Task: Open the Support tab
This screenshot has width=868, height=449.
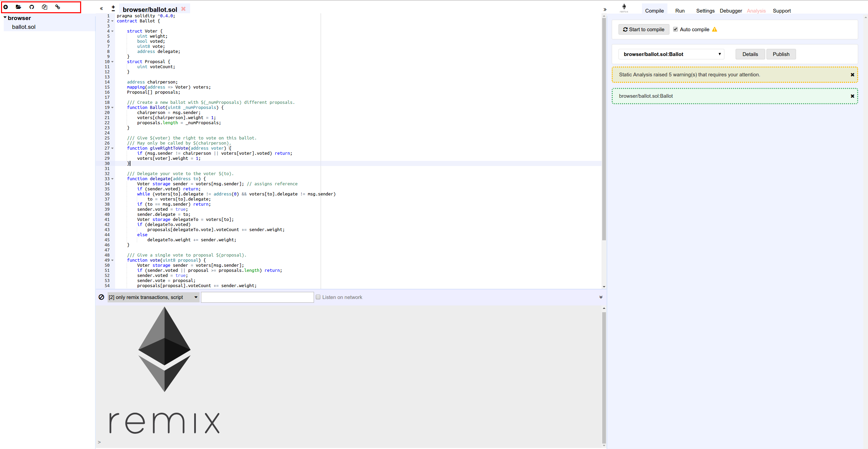Action: click(x=782, y=11)
